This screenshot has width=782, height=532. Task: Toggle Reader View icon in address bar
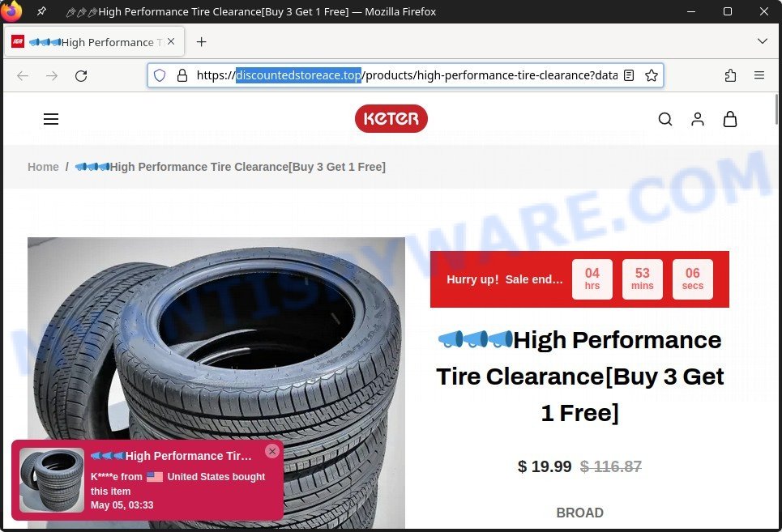[629, 75]
